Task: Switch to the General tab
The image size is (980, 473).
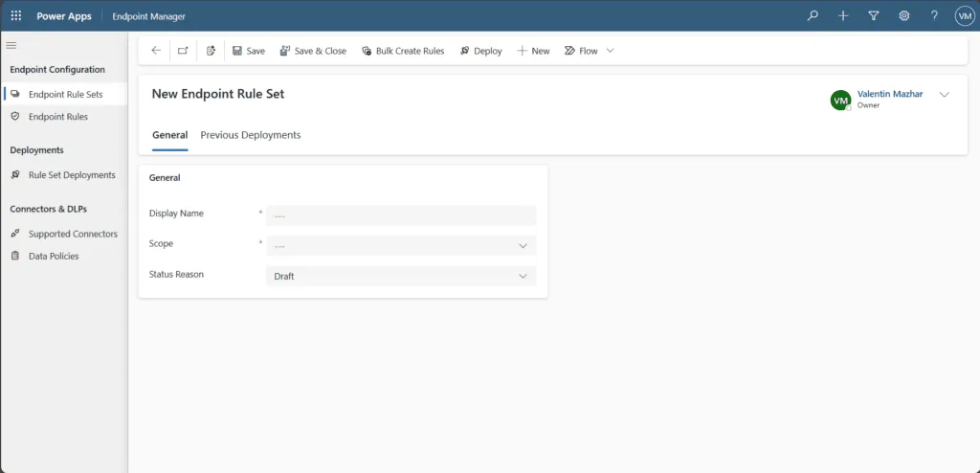Action: click(170, 135)
